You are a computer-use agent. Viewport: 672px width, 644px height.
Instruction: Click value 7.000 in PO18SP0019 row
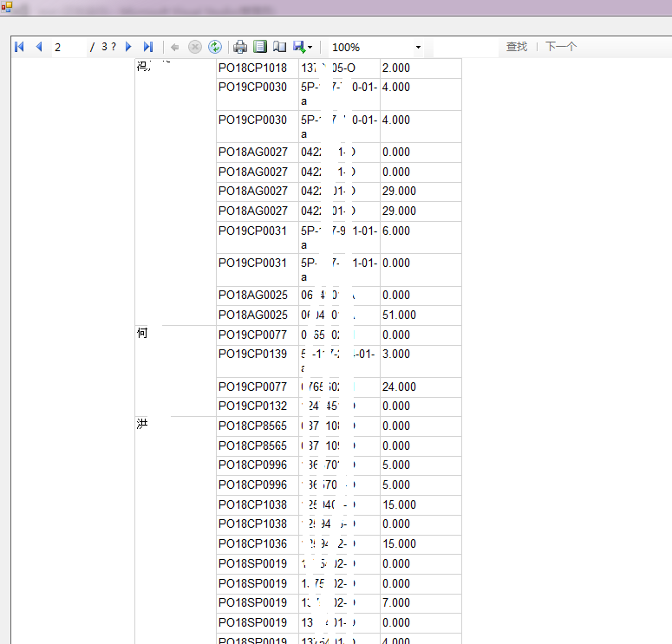coord(396,602)
